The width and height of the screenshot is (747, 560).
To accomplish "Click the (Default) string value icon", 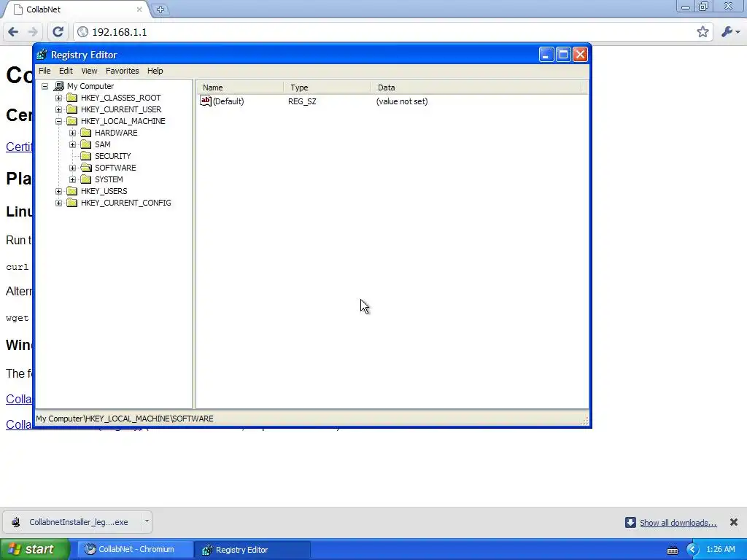I will pos(206,101).
